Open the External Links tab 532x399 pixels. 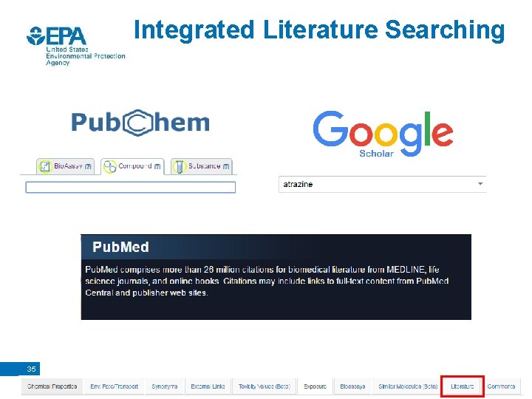(208, 386)
